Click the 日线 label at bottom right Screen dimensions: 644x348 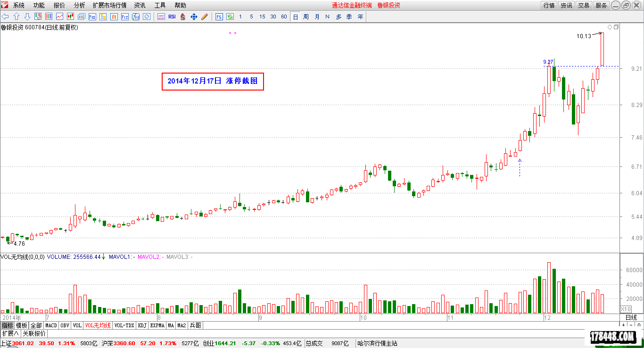point(631,317)
